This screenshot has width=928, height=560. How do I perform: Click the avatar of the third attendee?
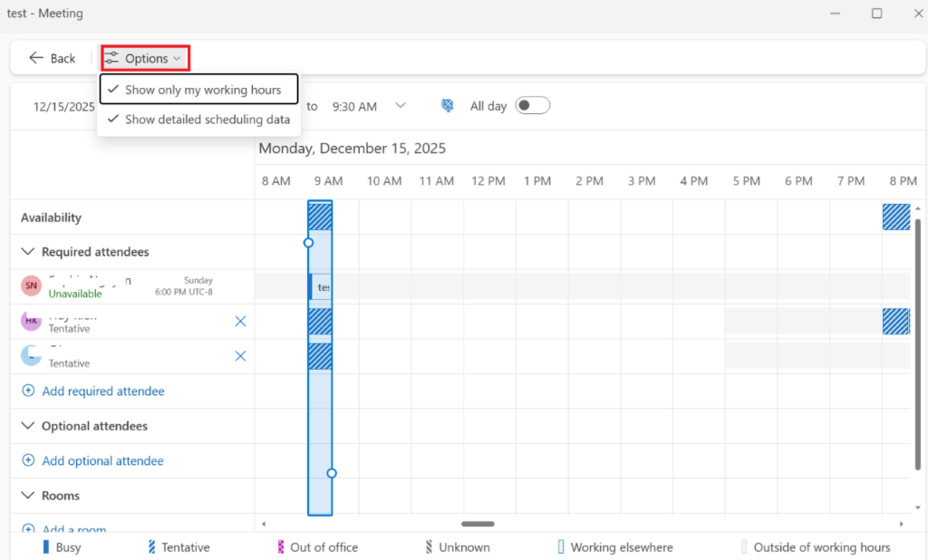31,356
